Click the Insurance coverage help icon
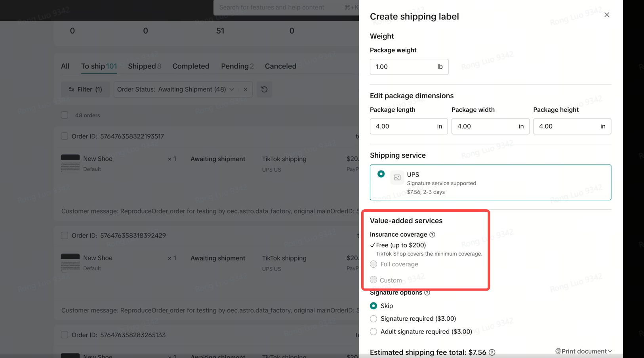 point(432,235)
